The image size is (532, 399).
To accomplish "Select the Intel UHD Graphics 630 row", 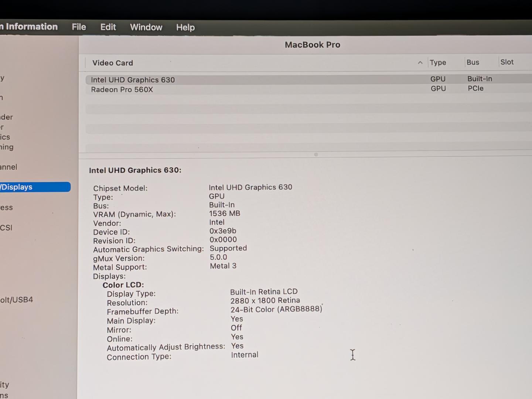I will (308, 79).
